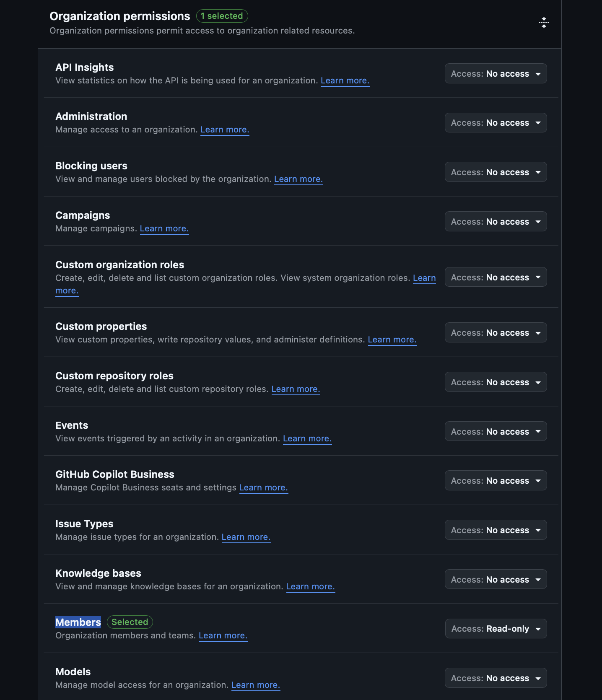Open Campaigns access dropdown
Image resolution: width=602 pixels, height=700 pixels.
click(x=496, y=222)
